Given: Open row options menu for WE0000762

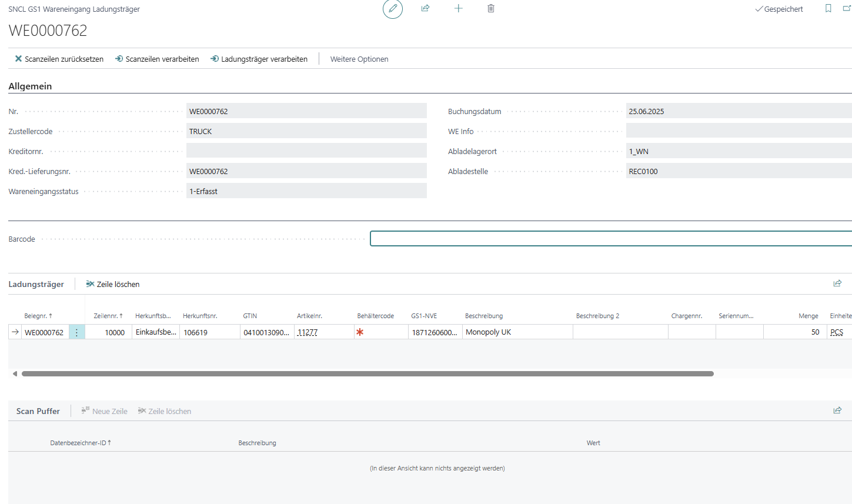Looking at the screenshot, I should pyautogui.click(x=76, y=332).
